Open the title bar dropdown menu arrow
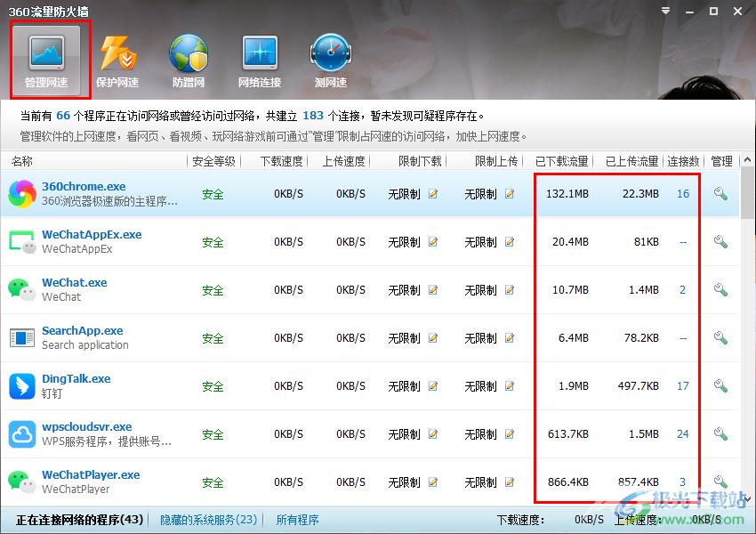 [665, 11]
